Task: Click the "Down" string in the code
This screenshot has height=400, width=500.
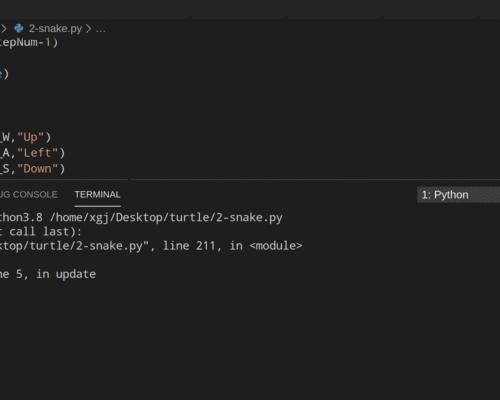Action: (37, 169)
